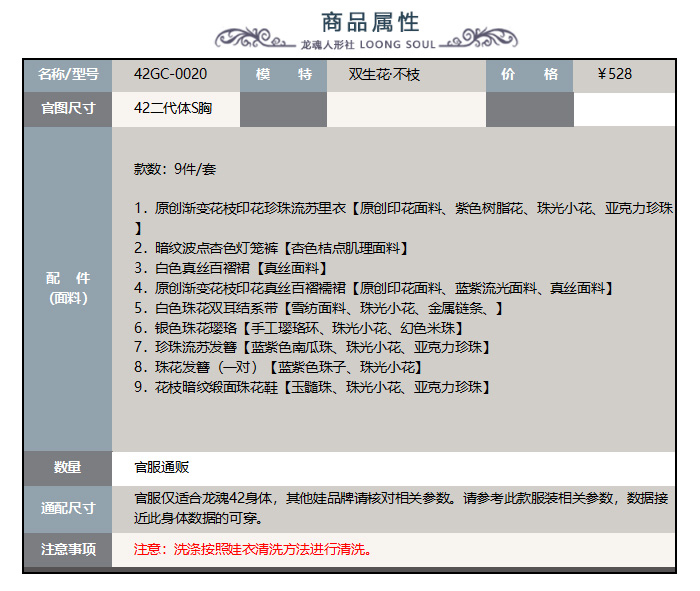This screenshot has height=591, width=700.
Task: Click the left decorative swirl ornament
Action: click(256, 39)
